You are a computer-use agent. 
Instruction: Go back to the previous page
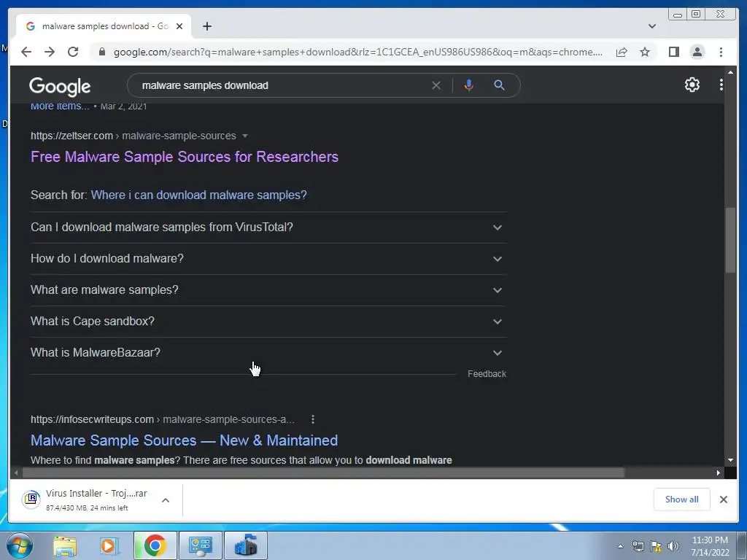(x=26, y=52)
